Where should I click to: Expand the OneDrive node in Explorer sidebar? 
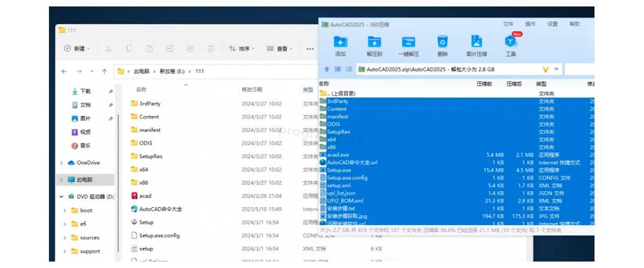(62, 163)
